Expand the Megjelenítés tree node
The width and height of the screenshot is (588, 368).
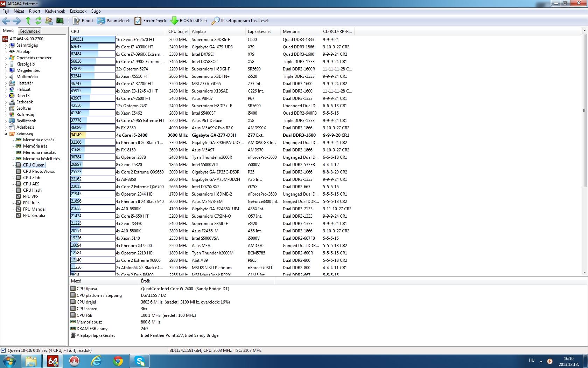pos(6,70)
